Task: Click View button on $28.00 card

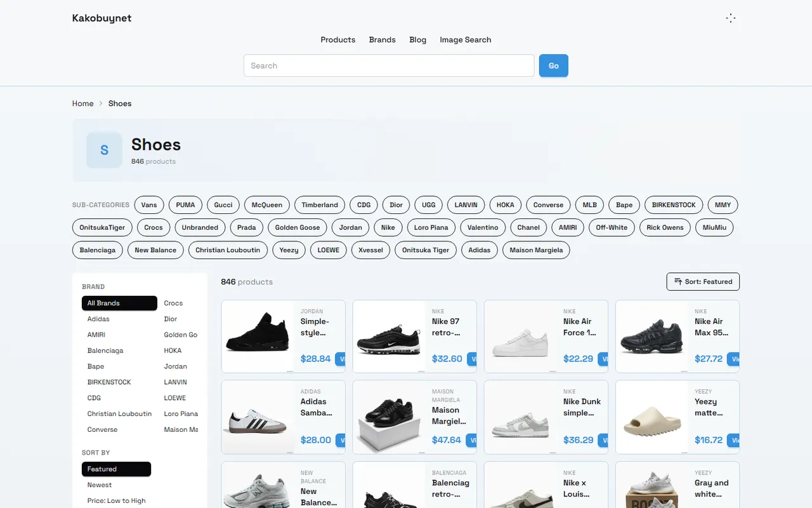Action: pos(340,440)
